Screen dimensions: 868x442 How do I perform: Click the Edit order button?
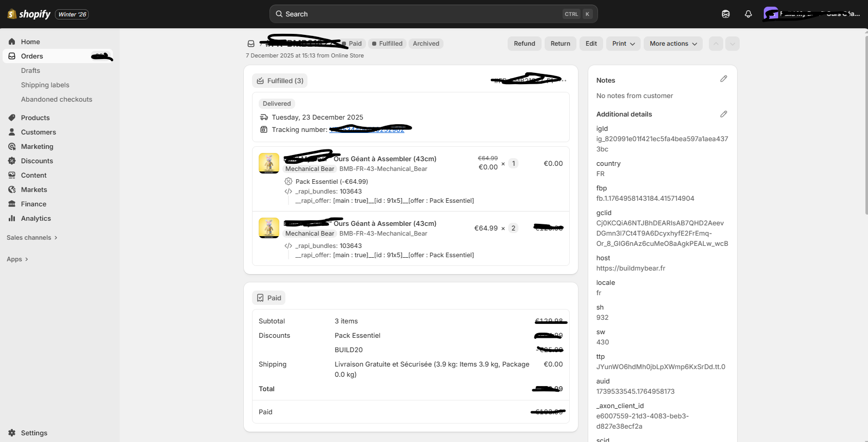coord(591,44)
